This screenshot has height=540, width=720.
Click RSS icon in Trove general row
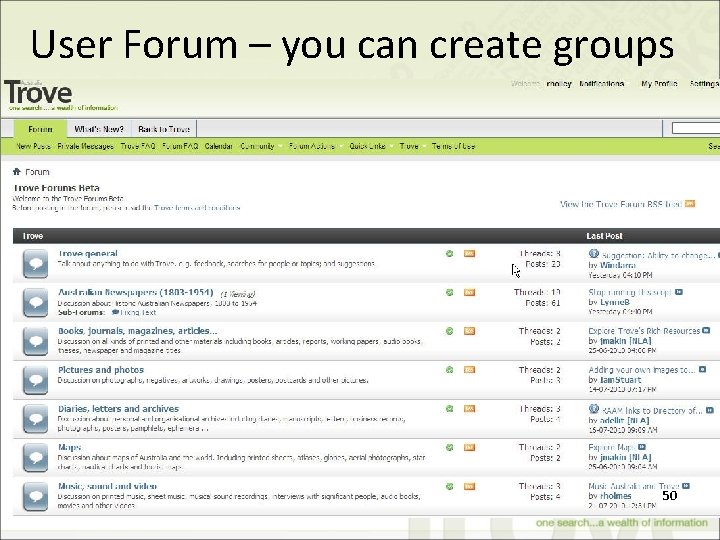[x=469, y=253]
